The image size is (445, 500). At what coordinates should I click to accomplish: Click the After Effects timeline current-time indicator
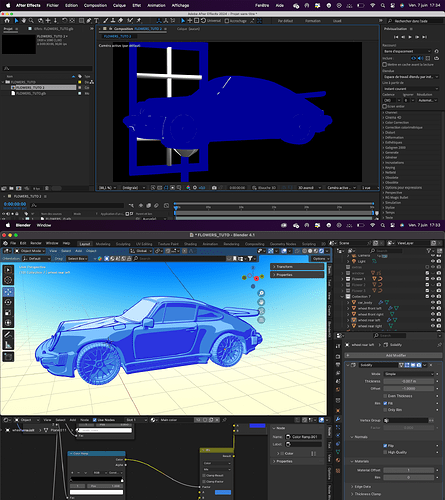point(176,207)
